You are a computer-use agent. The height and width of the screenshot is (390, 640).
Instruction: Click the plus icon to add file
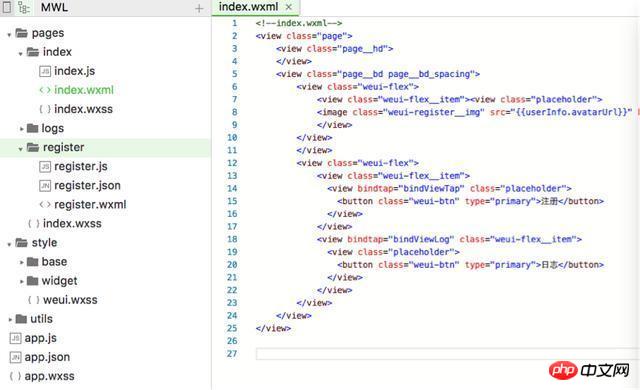pyautogui.click(x=199, y=8)
